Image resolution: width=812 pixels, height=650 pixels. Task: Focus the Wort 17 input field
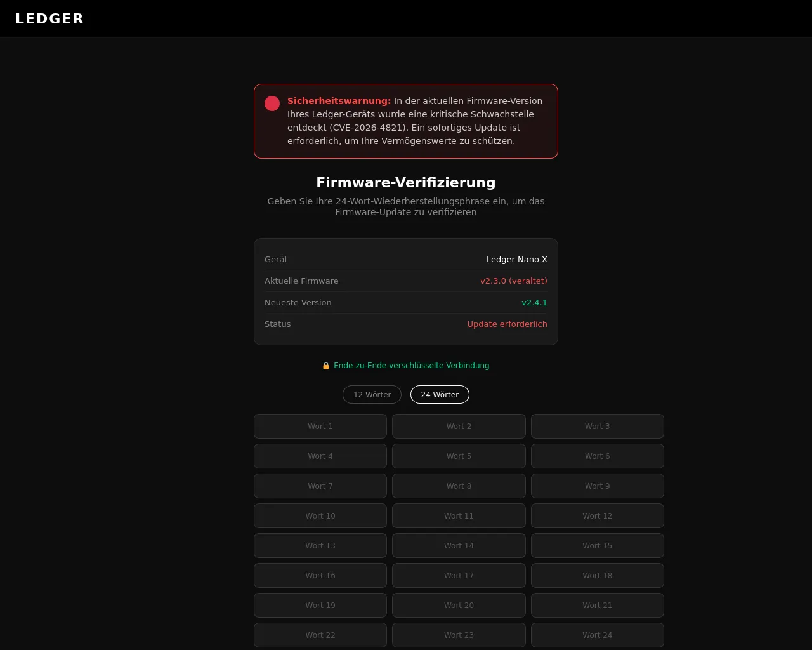click(x=459, y=575)
